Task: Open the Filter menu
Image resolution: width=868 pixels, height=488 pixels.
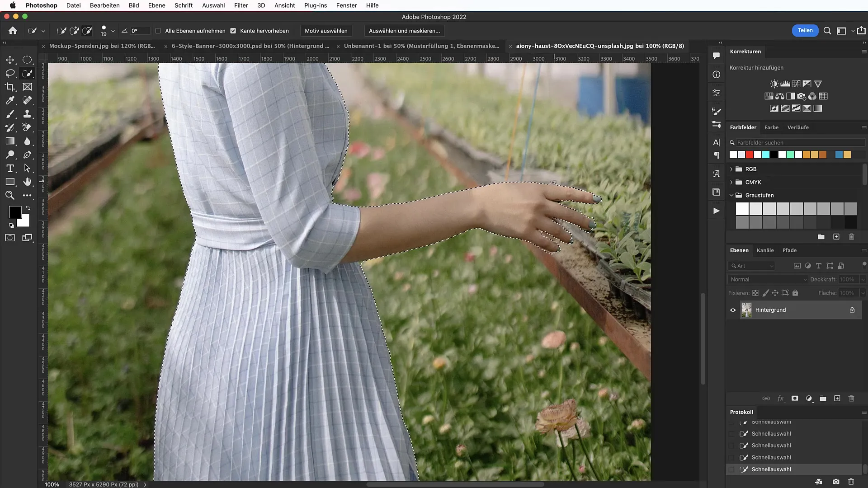Action: tap(241, 5)
